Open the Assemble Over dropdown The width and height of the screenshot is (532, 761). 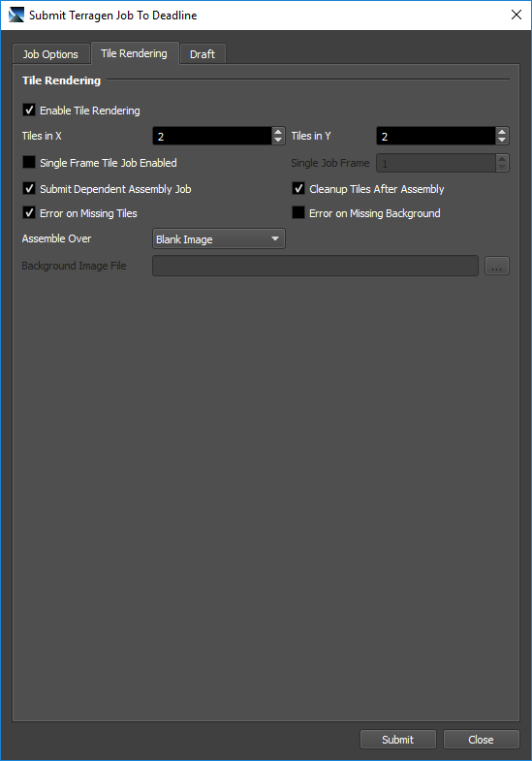tap(219, 238)
